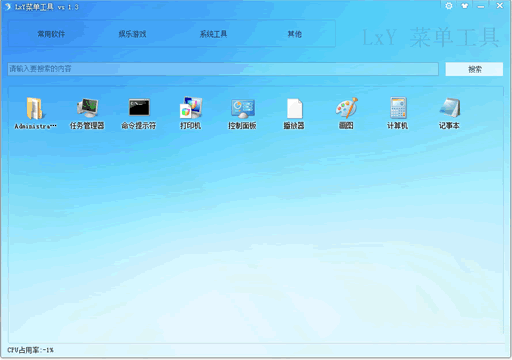Minimize the LxY菜单工具 window

tap(481, 6)
